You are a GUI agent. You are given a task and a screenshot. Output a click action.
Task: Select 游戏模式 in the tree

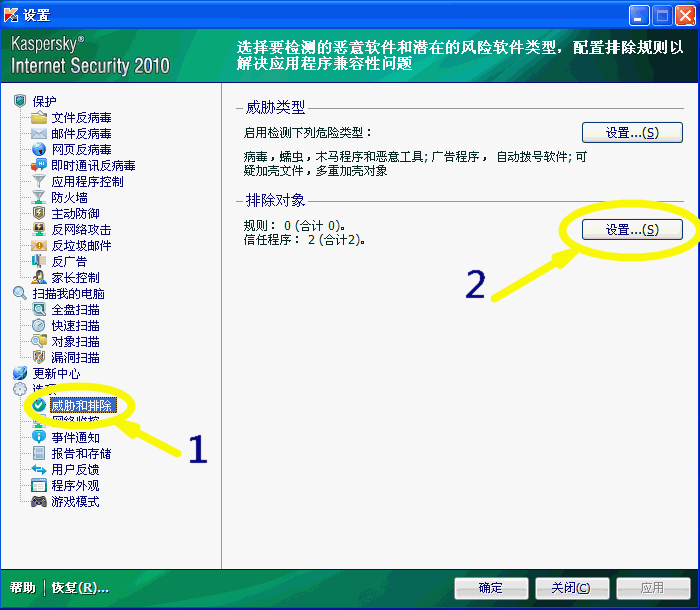[75, 501]
